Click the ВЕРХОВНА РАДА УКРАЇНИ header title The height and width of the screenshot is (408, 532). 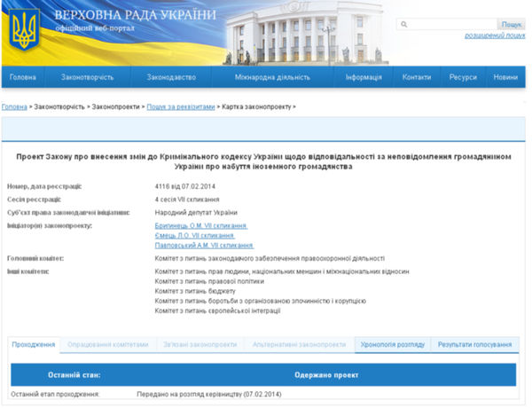click(135, 15)
